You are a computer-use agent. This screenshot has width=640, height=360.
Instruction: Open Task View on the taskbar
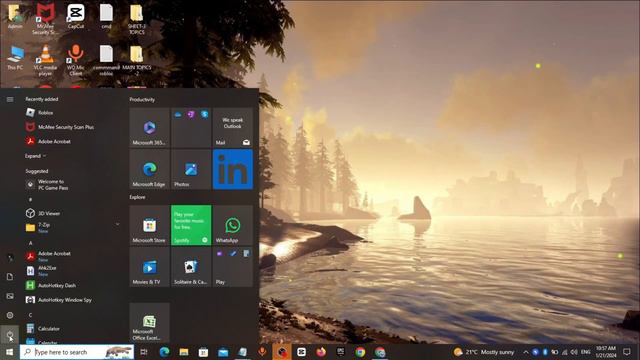pos(144,352)
